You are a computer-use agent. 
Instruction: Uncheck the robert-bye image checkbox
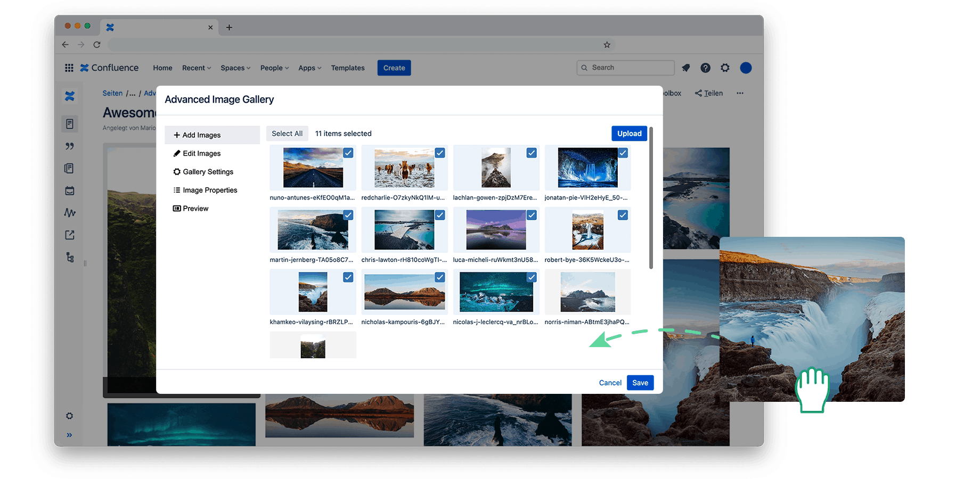623,215
